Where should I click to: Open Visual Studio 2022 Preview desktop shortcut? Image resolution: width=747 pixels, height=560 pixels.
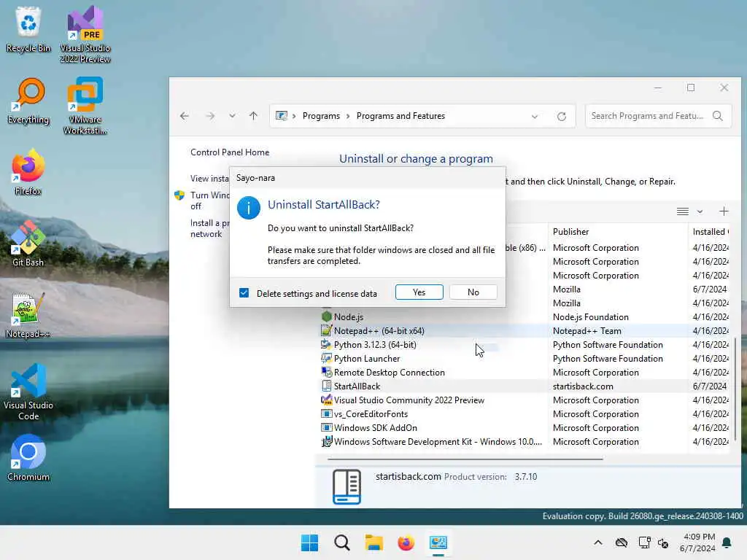pos(85,35)
